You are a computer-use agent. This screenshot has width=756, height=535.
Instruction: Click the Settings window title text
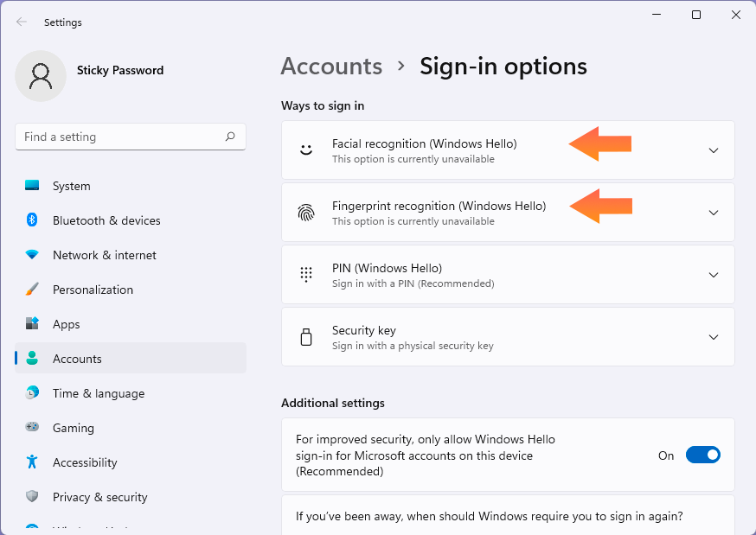62,22
